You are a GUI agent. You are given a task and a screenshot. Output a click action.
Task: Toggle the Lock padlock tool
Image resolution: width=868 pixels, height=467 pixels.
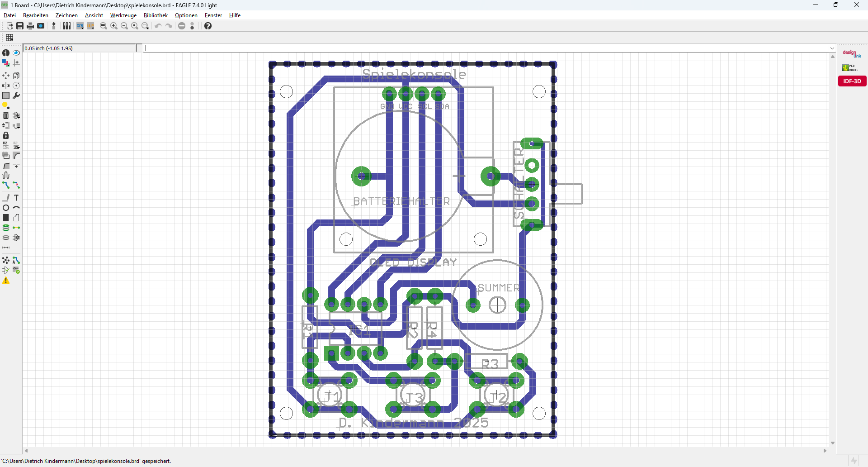[x=6, y=135]
